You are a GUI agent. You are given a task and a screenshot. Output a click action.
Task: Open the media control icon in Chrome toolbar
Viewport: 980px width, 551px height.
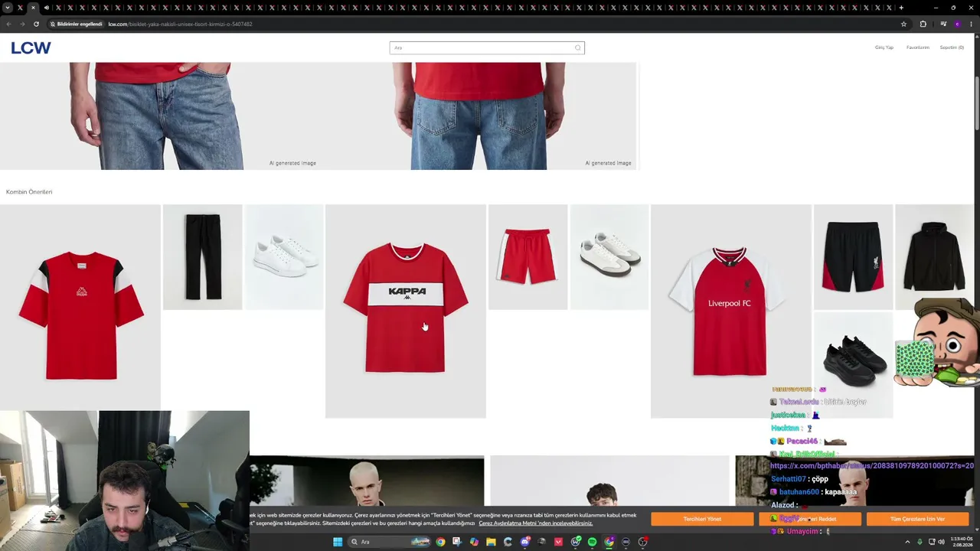pos(943,24)
